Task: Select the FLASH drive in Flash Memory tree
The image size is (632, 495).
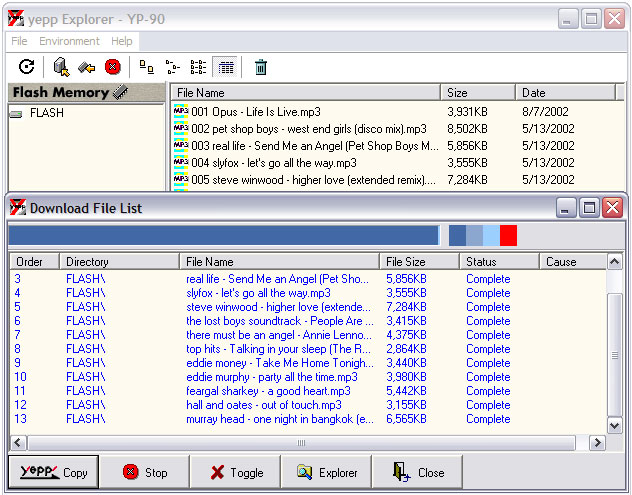Action: [x=46, y=113]
